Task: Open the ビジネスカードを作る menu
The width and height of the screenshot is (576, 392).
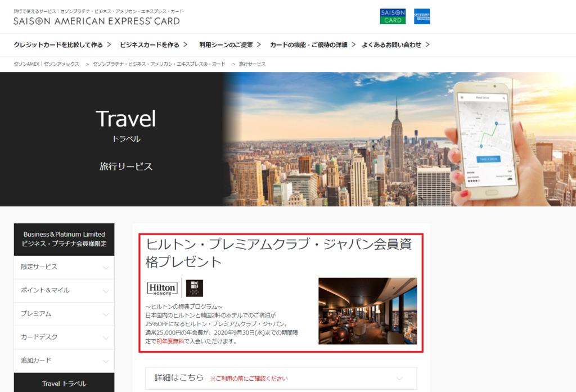Action: point(154,45)
